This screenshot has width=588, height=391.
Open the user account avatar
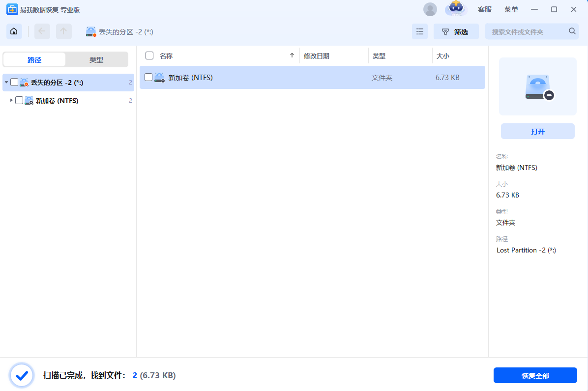coord(430,9)
